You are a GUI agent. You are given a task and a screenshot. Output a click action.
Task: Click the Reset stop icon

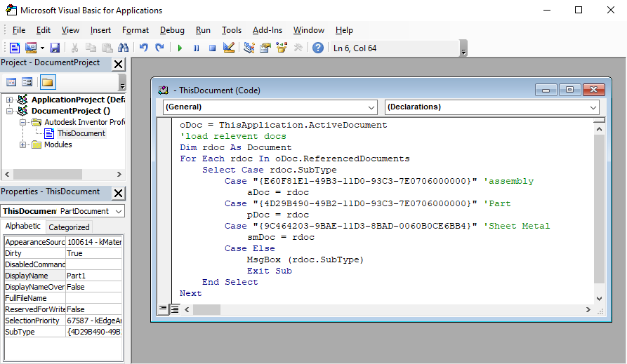tap(212, 48)
